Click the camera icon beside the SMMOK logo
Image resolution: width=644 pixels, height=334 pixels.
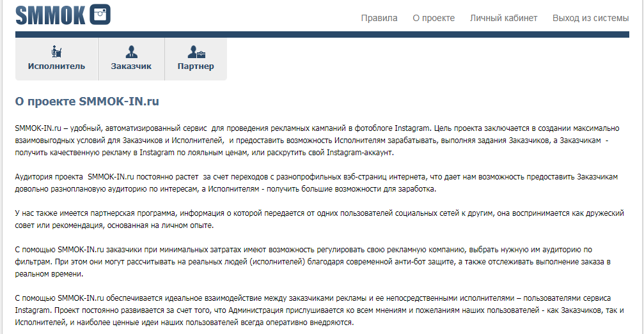(x=100, y=15)
